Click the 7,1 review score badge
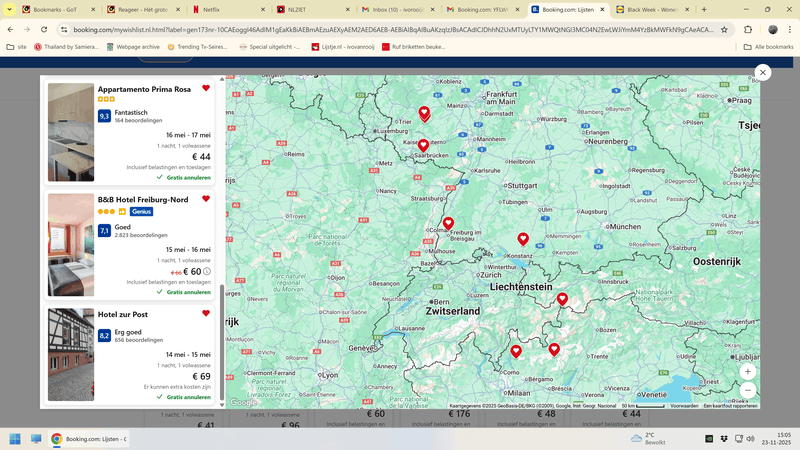The width and height of the screenshot is (800, 450). (104, 231)
